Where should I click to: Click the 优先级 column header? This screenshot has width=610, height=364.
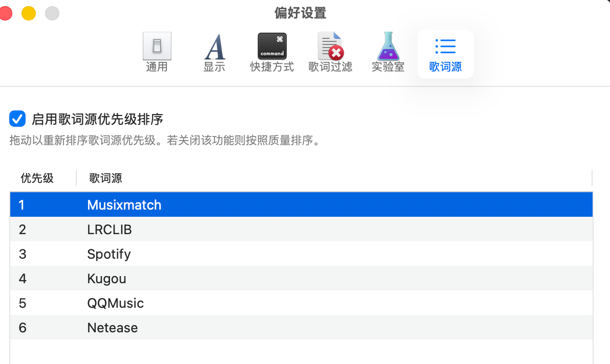[x=37, y=178]
